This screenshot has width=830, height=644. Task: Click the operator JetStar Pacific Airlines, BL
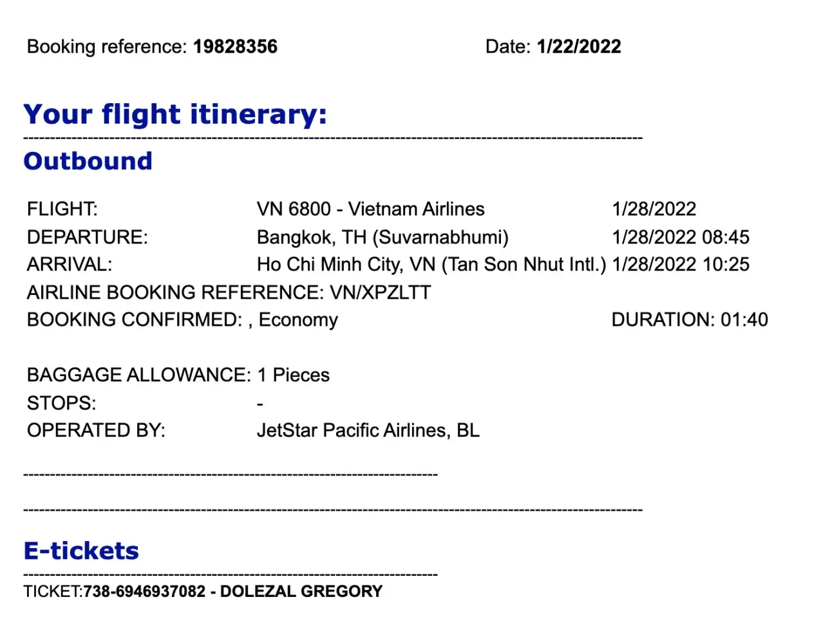(368, 431)
